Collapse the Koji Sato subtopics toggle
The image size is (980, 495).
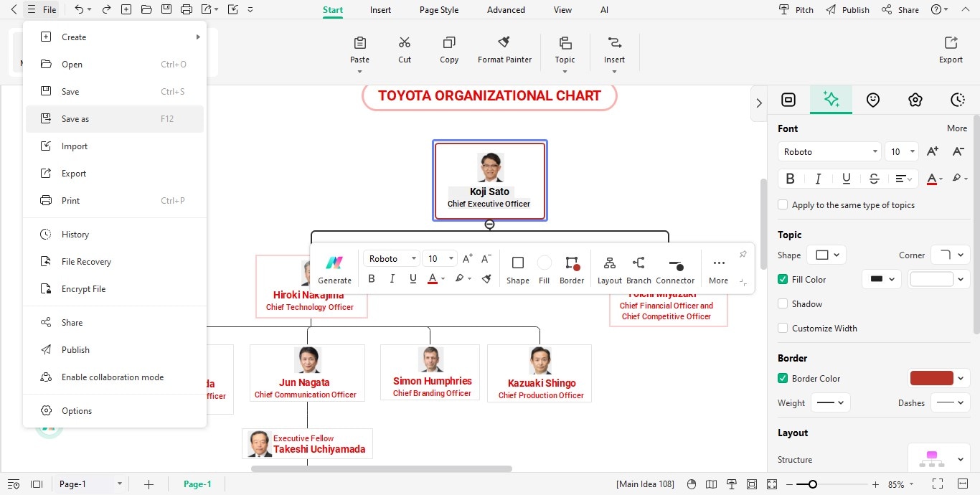489,225
